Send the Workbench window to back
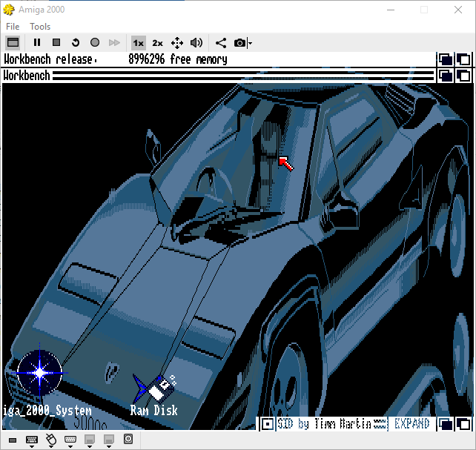476x450 pixels. tap(446, 76)
